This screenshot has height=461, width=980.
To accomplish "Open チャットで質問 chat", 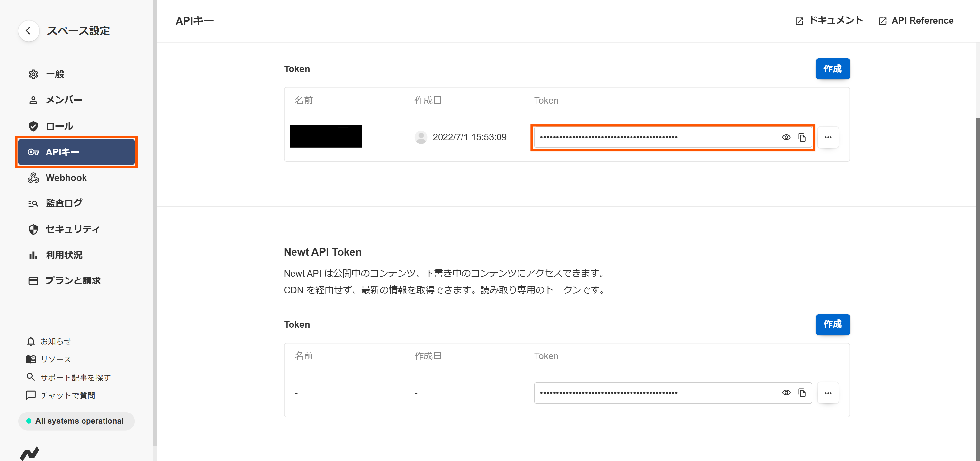I will coord(61,395).
